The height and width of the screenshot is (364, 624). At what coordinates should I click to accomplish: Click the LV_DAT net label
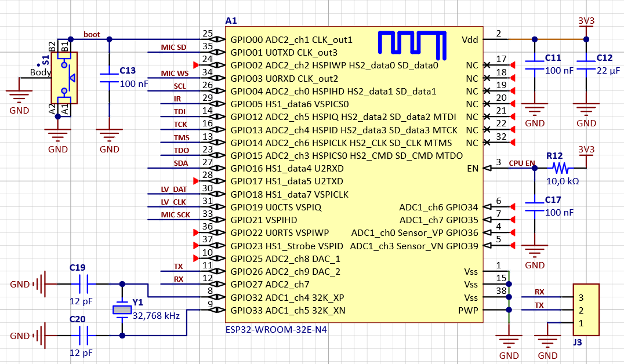point(174,190)
